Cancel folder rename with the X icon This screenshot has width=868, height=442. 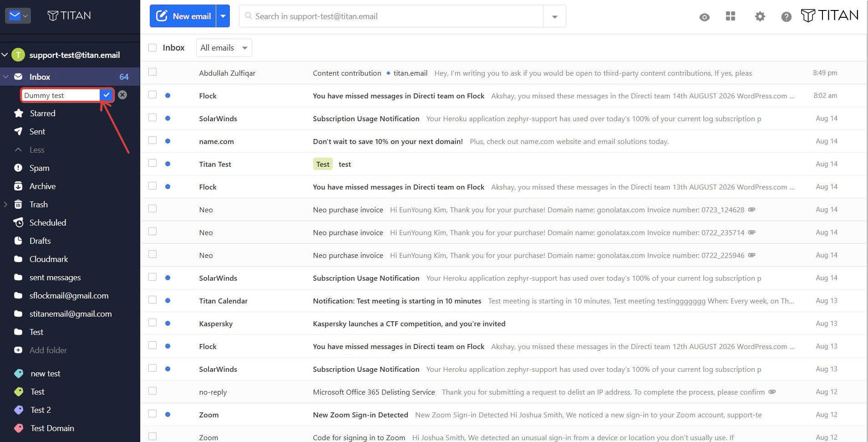tap(122, 95)
